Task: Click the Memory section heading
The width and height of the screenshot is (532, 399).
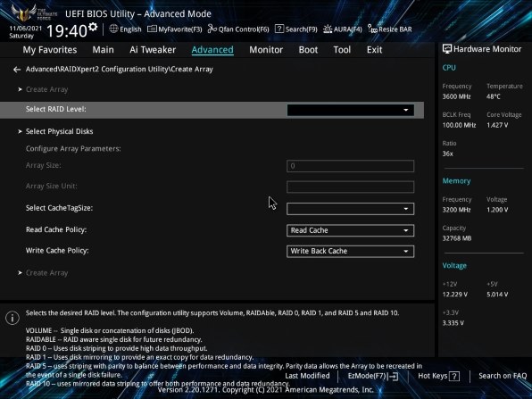Action: click(456, 181)
